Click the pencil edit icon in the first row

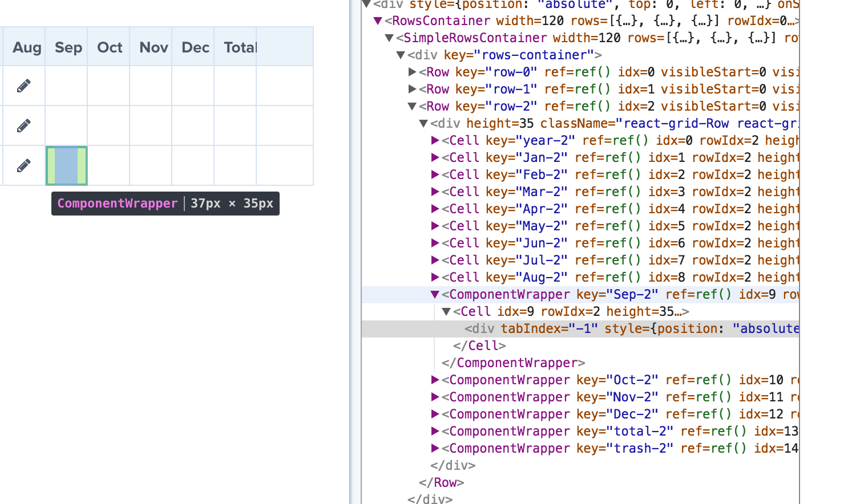pyautogui.click(x=23, y=86)
